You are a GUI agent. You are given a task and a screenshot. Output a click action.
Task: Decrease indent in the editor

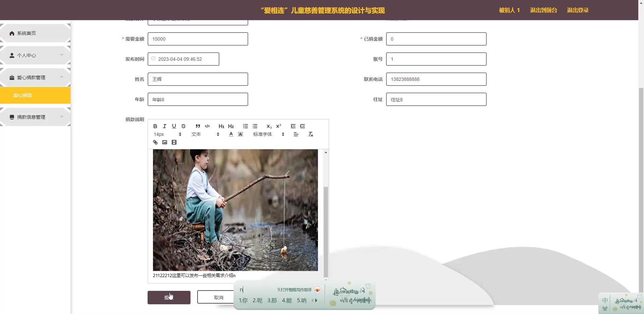tap(293, 126)
